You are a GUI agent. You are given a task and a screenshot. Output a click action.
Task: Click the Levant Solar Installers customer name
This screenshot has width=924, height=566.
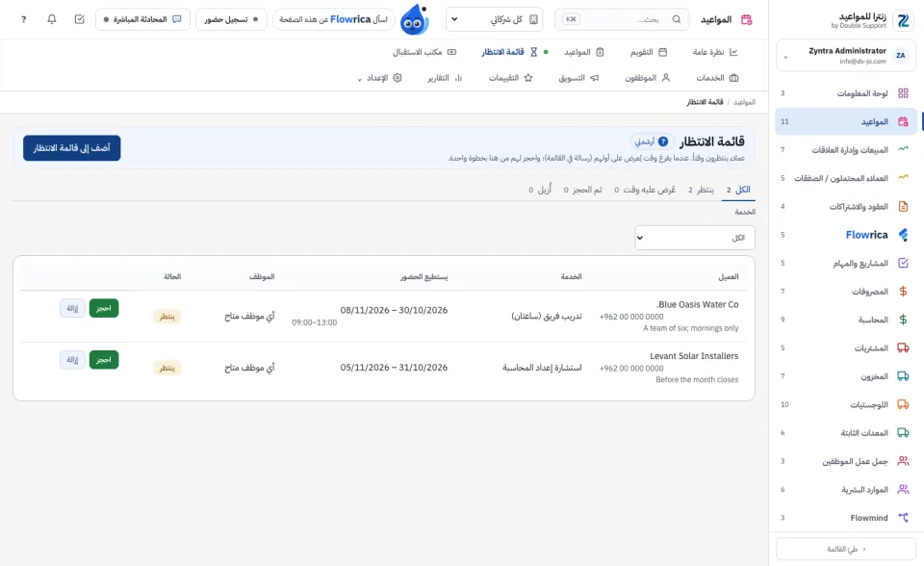point(694,356)
